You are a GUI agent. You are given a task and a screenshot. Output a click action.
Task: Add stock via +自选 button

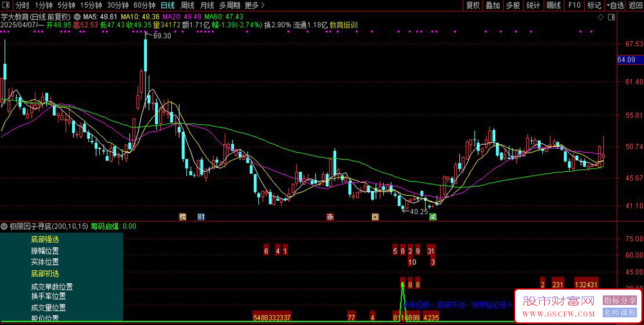[x=614, y=5]
